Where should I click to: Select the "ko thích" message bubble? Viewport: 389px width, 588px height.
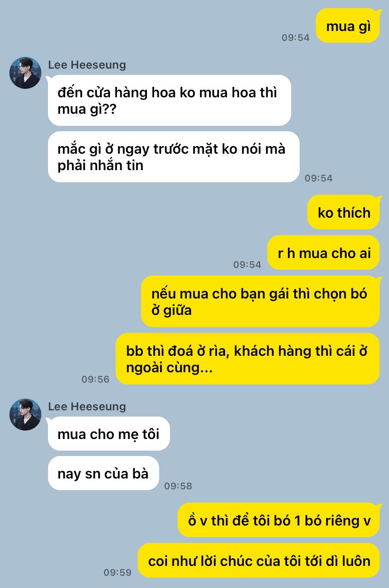point(343,212)
